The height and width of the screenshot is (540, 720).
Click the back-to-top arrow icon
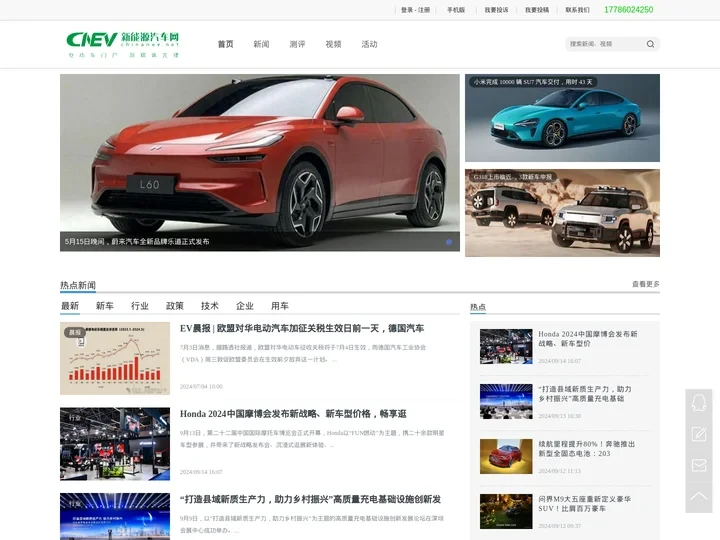click(699, 496)
